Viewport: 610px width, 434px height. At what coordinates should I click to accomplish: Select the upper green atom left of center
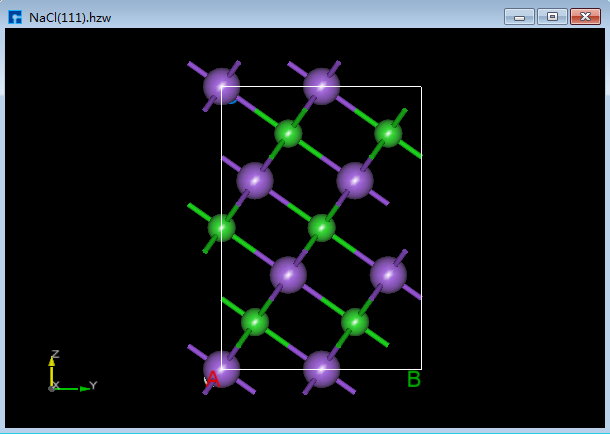coord(288,133)
